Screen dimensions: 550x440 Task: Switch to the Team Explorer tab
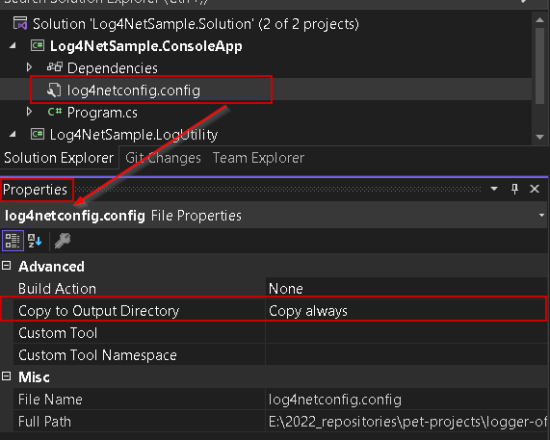pos(259,158)
